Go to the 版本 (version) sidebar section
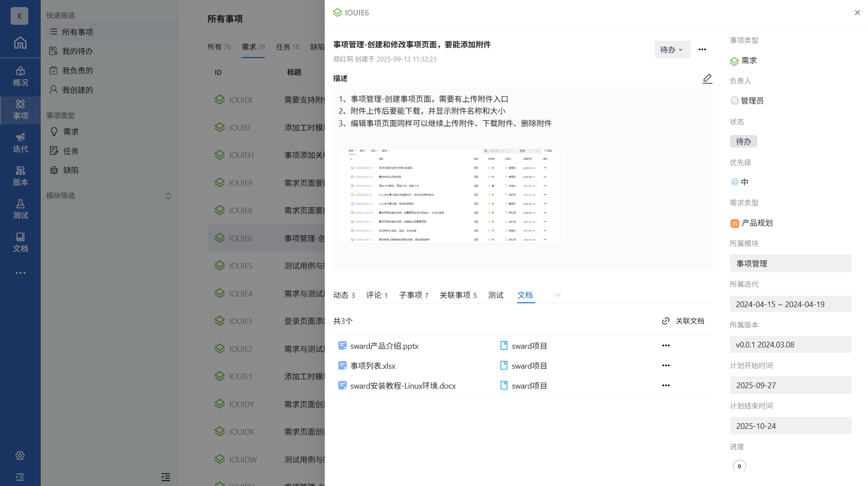Image resolution: width=868 pixels, height=486 pixels. point(20,176)
